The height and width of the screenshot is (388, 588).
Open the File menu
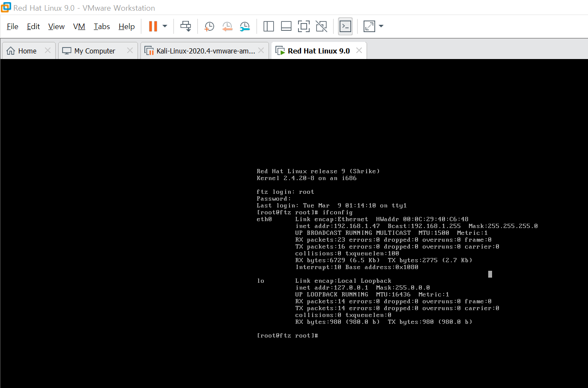pyautogui.click(x=12, y=27)
